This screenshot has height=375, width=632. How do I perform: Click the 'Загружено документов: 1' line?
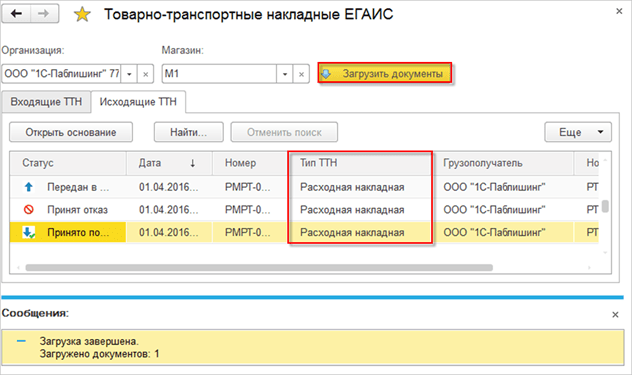(100, 354)
